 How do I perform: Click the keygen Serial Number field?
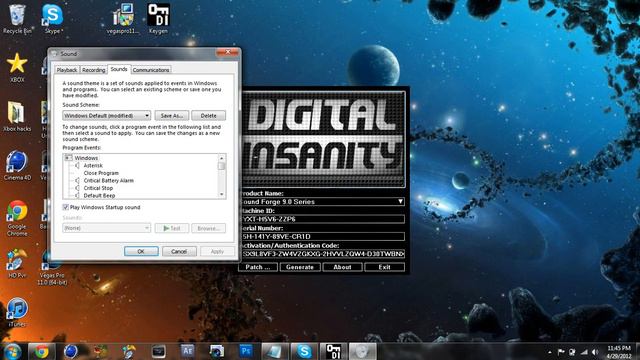pos(322,236)
